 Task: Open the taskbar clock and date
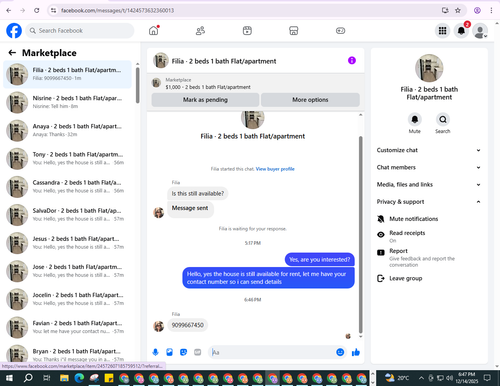click(x=467, y=378)
